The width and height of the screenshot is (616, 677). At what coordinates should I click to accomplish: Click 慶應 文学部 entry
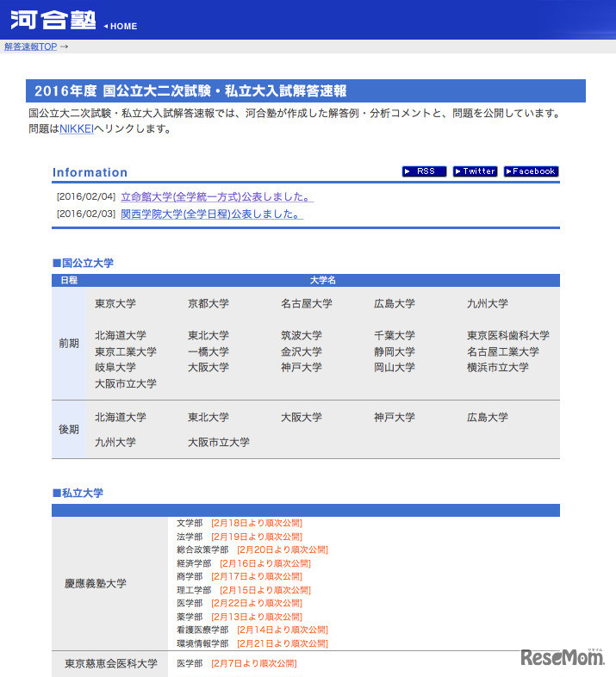click(190, 524)
